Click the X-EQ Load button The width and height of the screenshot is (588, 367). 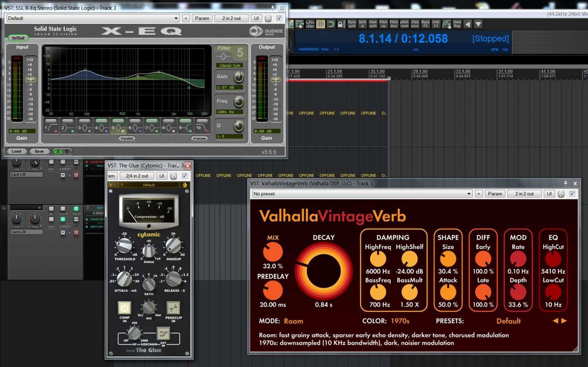[16, 151]
